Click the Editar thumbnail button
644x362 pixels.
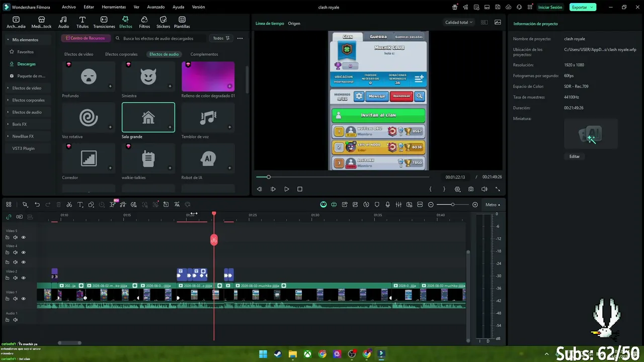click(575, 156)
